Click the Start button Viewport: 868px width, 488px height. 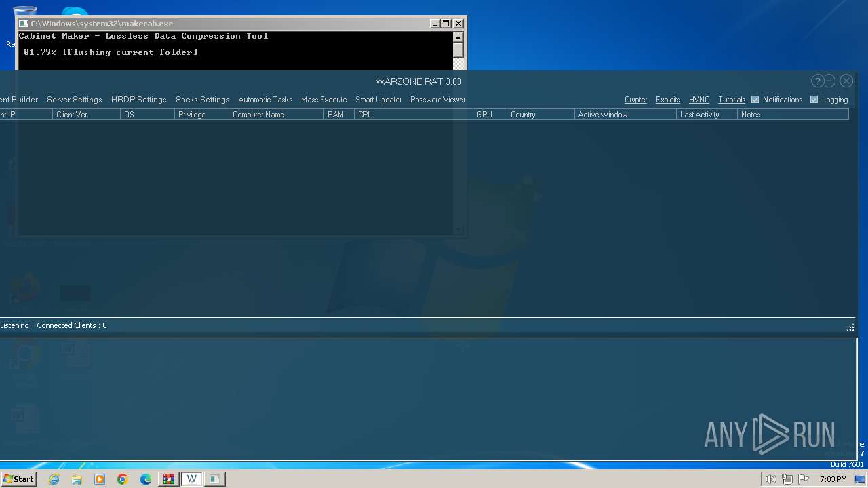click(x=18, y=479)
